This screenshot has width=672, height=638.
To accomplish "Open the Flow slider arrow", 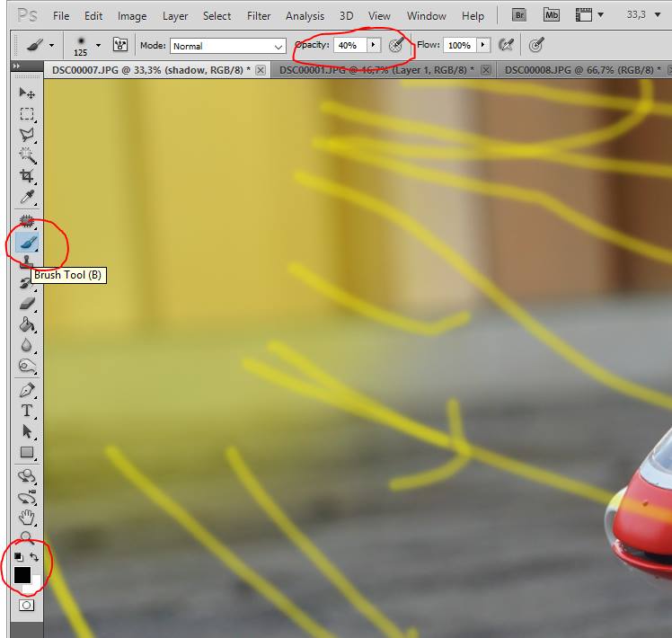I will click(x=483, y=45).
